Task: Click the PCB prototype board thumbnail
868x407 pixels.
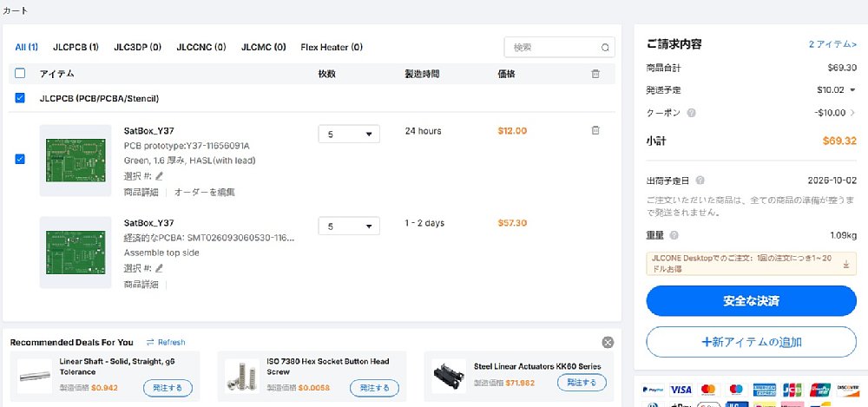Action: (76, 161)
